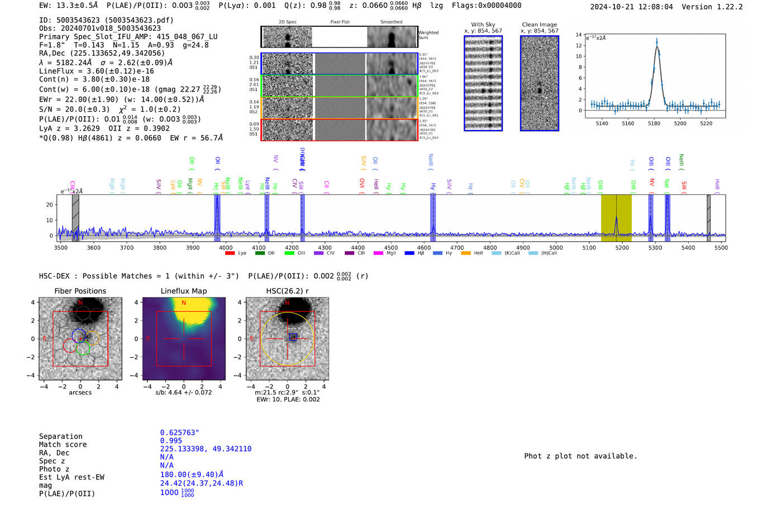Viewport: 782px width, 532px height.
Task: Select the red-bordered fiber 2D spectrum row
Action: point(340,130)
